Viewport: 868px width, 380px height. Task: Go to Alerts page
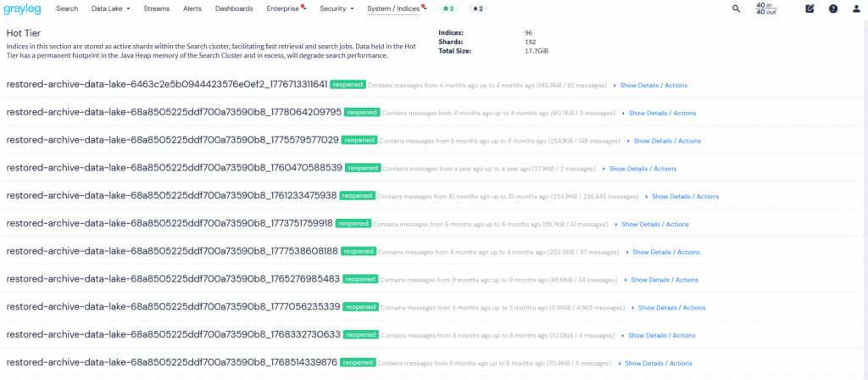point(192,8)
